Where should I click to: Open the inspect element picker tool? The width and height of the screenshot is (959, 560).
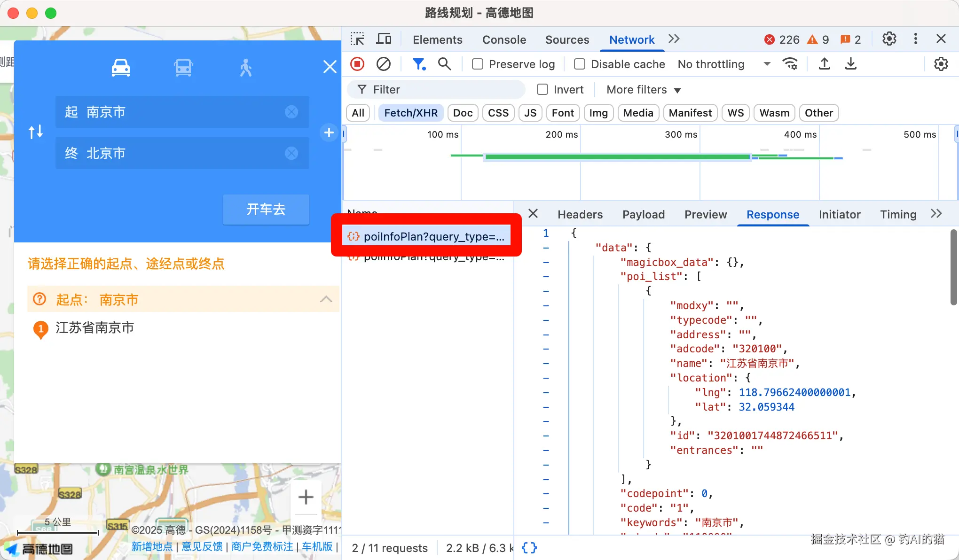click(357, 39)
